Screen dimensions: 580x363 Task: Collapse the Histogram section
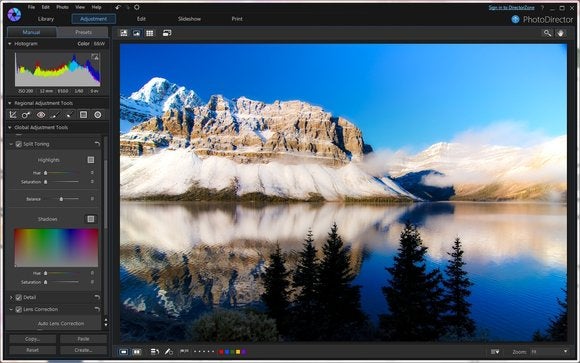point(10,44)
